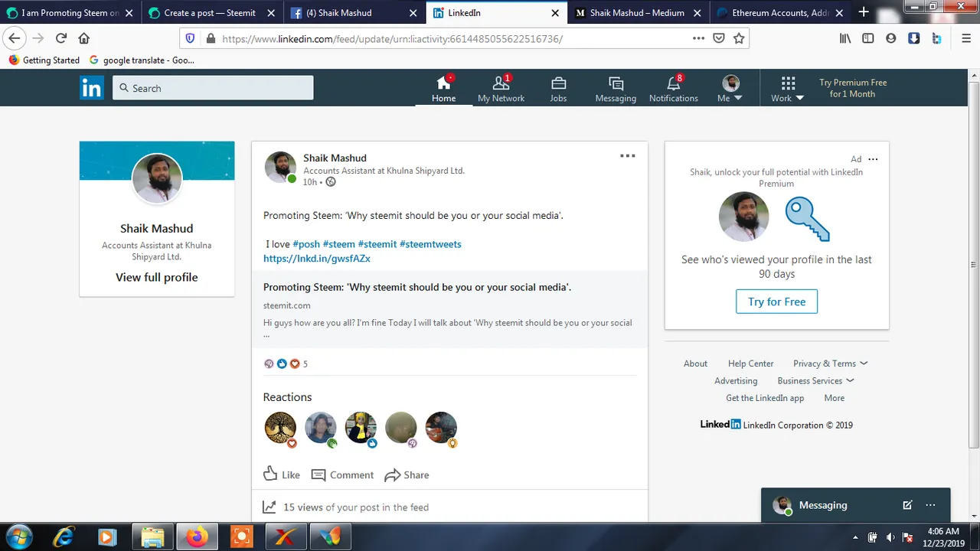Screen dimensions: 980x551
Task: Compose new message icon in Messaging bar
Action: point(907,505)
